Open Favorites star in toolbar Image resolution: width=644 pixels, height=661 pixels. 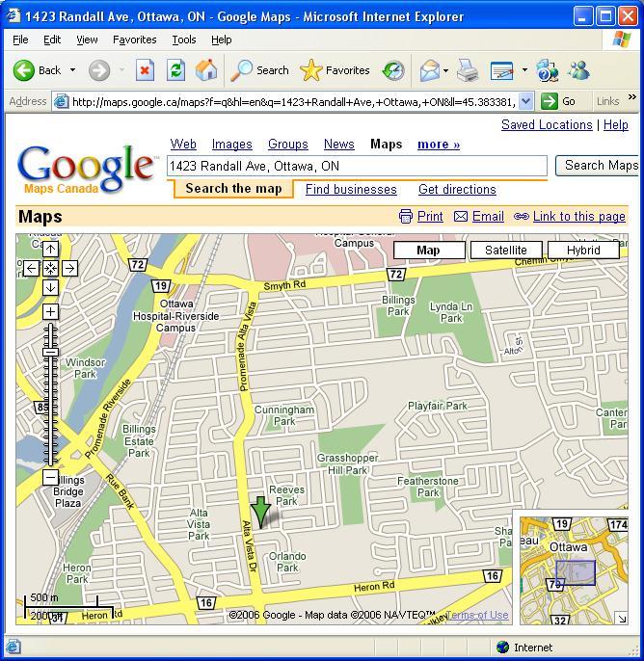(335, 70)
